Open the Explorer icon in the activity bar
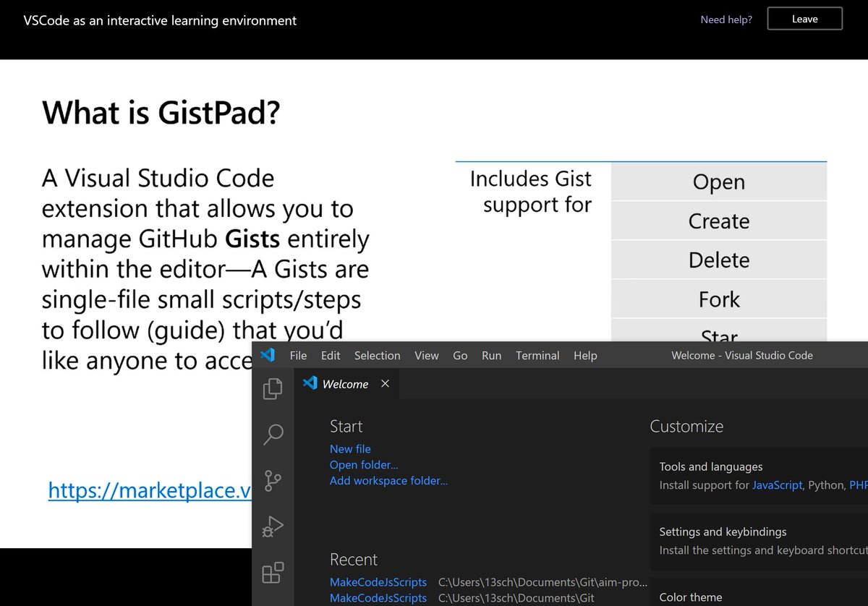Screen dimensions: 868x606 273,389
